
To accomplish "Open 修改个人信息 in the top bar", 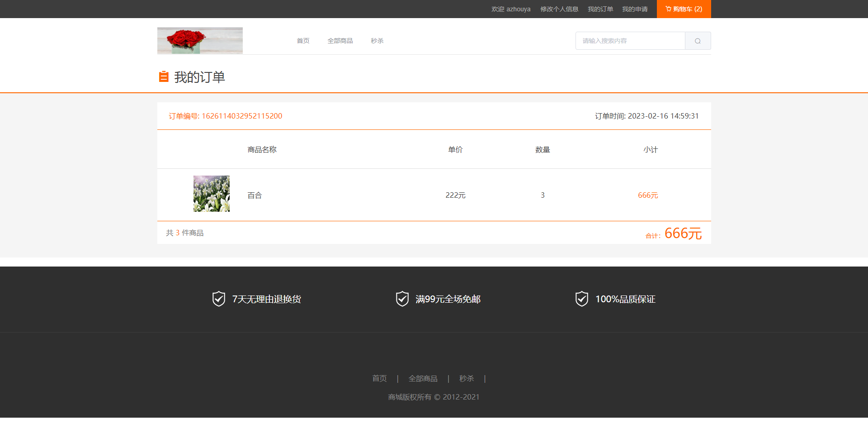I will (x=559, y=9).
